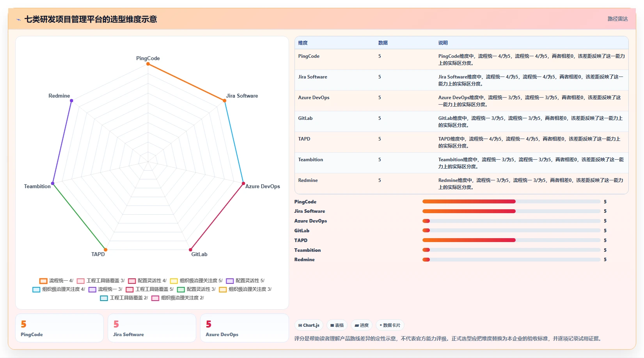Click the TAPD row description text
Viewport: 644px width, 358px height.
click(x=529, y=142)
